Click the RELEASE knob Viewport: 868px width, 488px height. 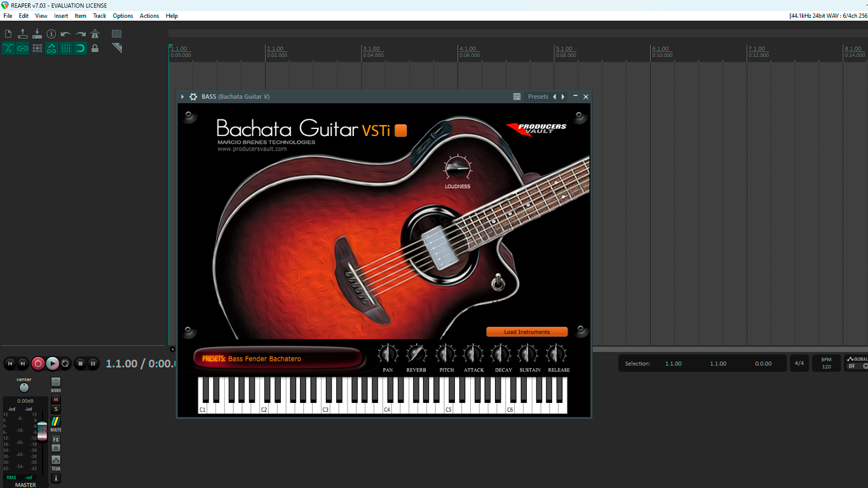(556, 354)
